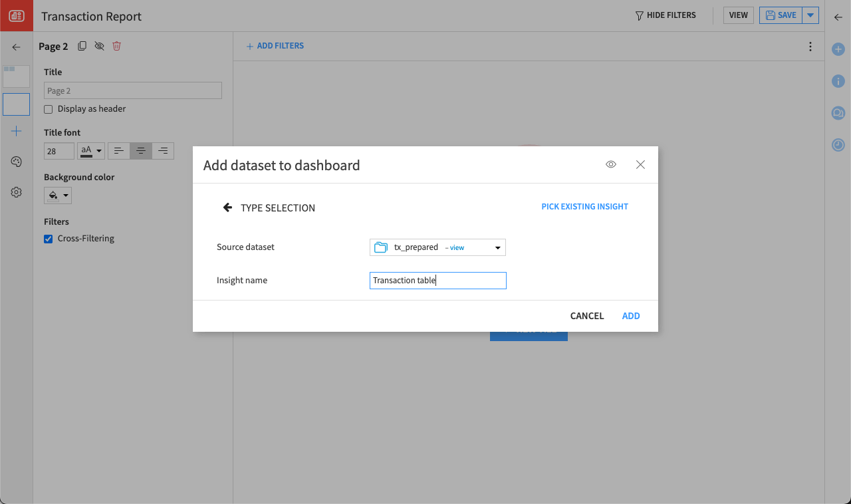This screenshot has width=851, height=504.
Task: Click ADD to insert the Transaction table insight
Action: 630,315
